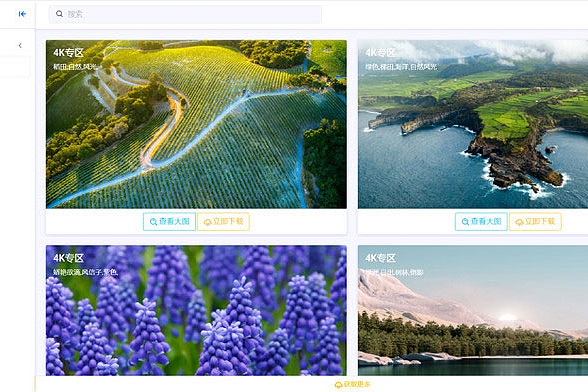This screenshot has width=588, height=392.
Task: Collapse the sidebar with the top-left arrow icon
Action: tap(22, 14)
